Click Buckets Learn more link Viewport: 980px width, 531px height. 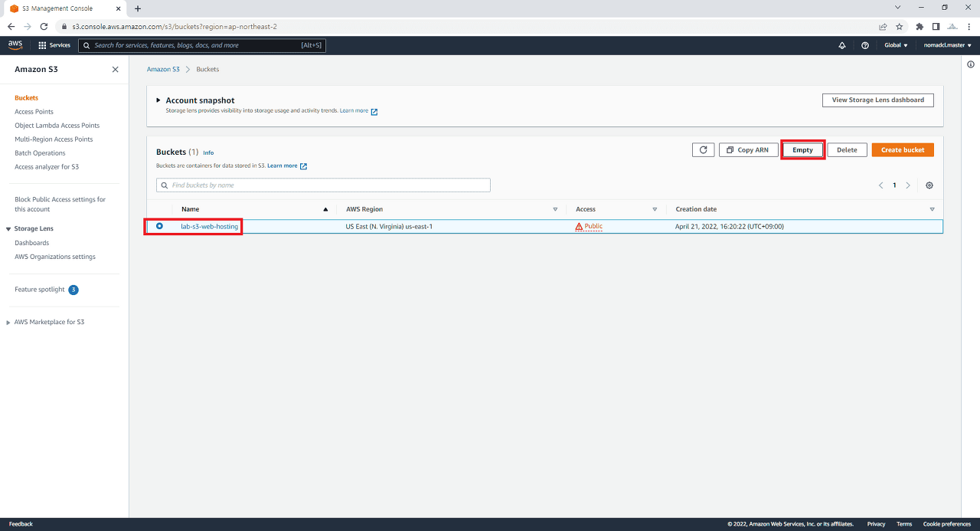[287, 166]
